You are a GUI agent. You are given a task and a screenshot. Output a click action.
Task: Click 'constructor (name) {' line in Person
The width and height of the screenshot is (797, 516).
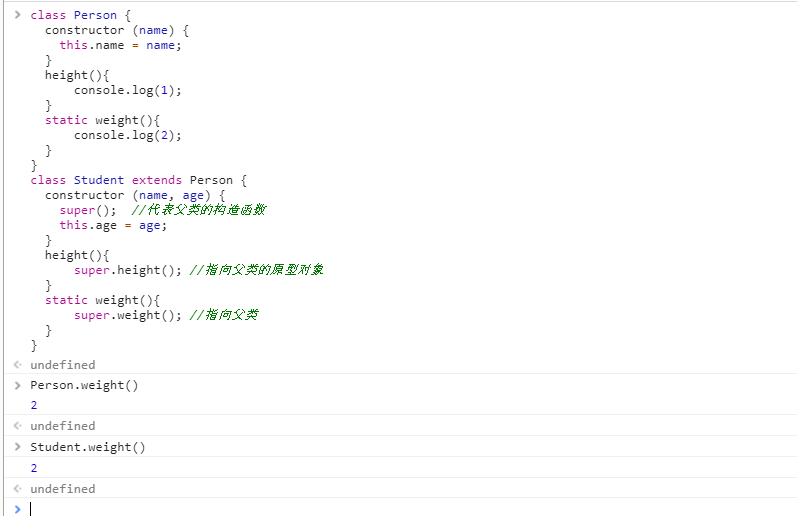coord(117,31)
